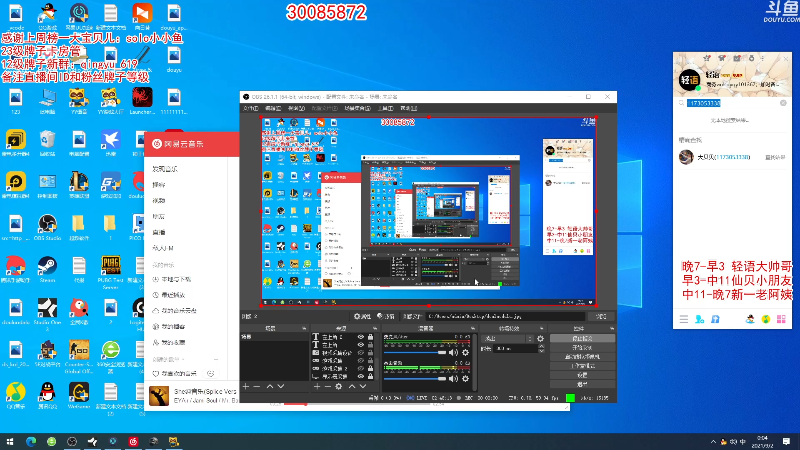Show hidden system tray icons chevron
The height and width of the screenshot is (450, 800).
713,441
